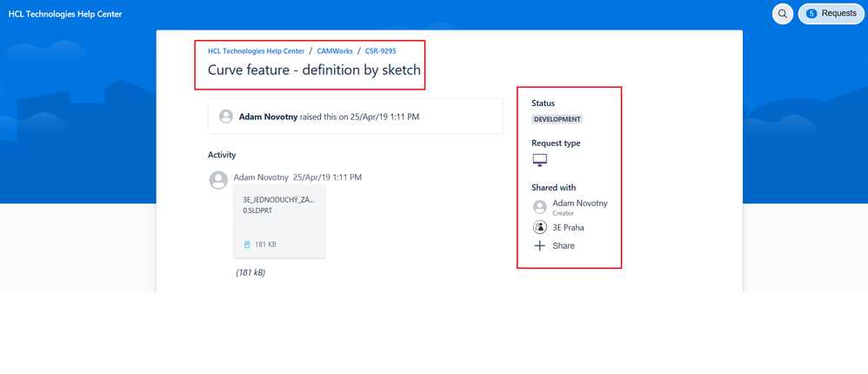Open the CSR-9295 breadcrumb link
The width and height of the screenshot is (868, 374).
pos(381,51)
